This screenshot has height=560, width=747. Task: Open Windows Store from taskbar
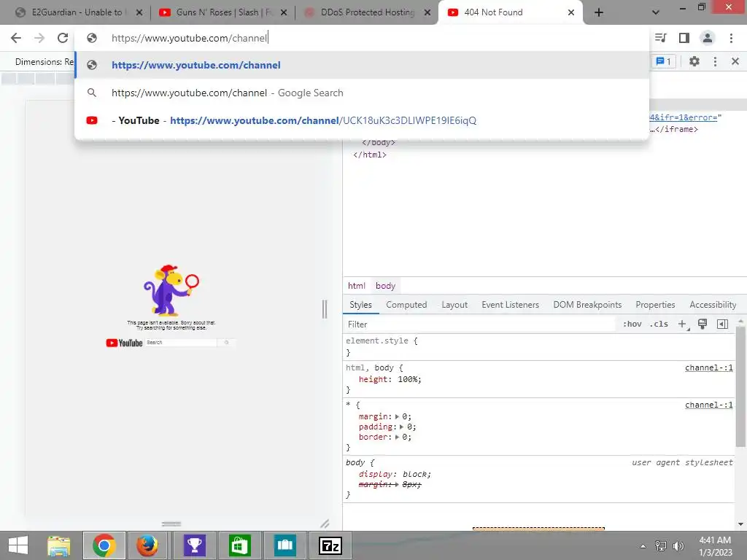[239, 545]
